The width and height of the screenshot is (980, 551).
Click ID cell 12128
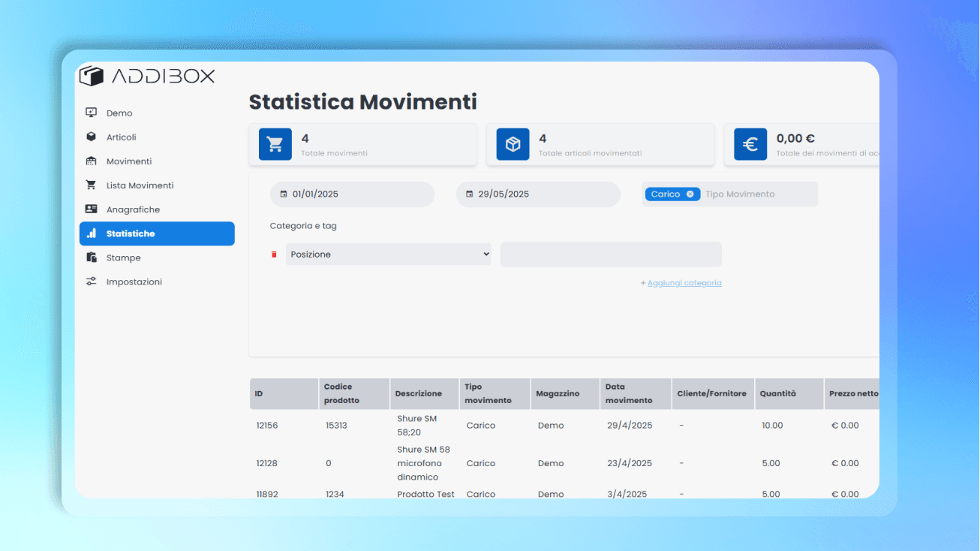267,463
